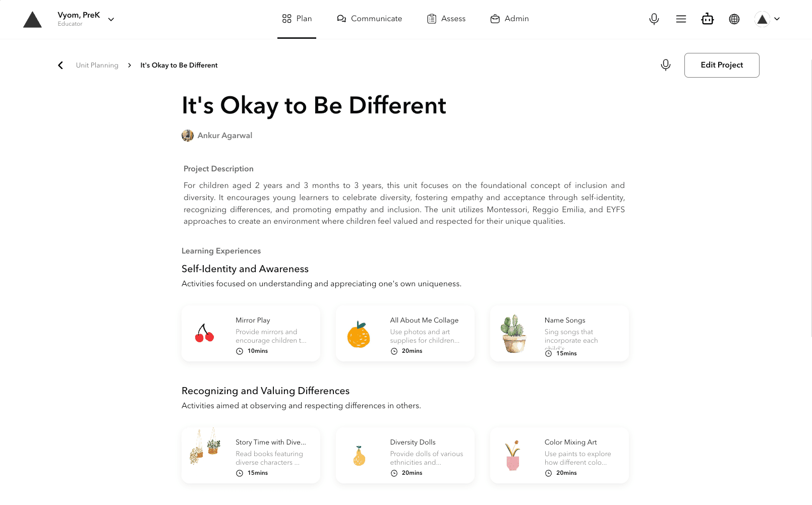Open the All About Me Collage card
Viewport: 812px width, 505px height.
coord(405,333)
